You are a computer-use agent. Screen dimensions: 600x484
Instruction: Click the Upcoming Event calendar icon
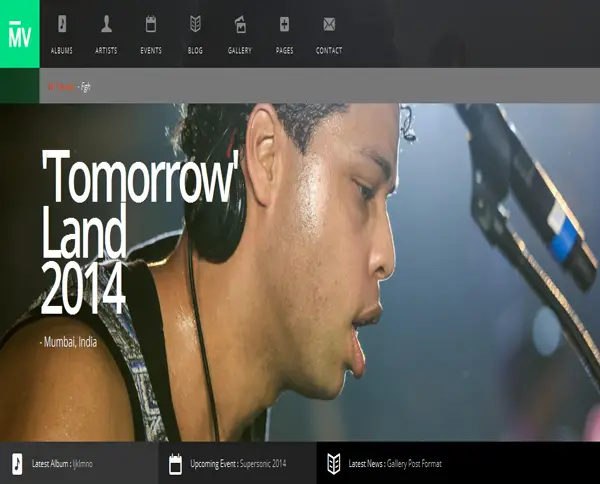[x=176, y=464]
